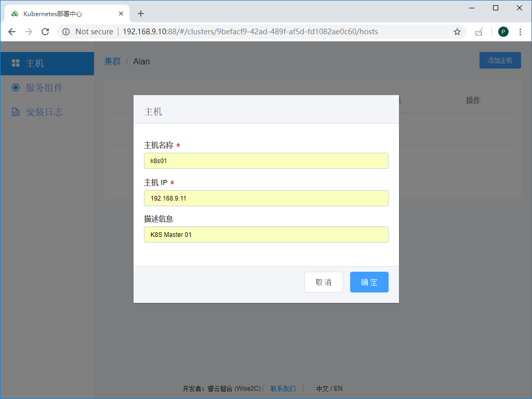Click the new tab plus button

[140, 14]
